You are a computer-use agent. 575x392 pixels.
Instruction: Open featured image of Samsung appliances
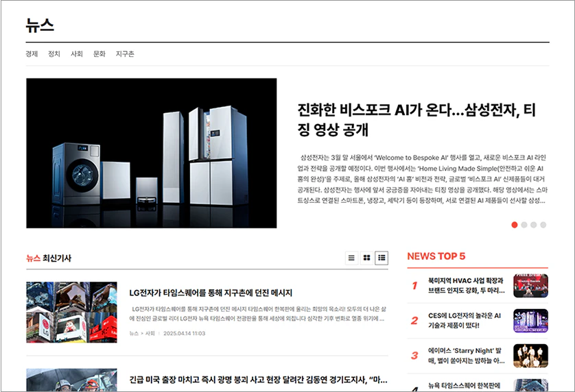coord(152,153)
